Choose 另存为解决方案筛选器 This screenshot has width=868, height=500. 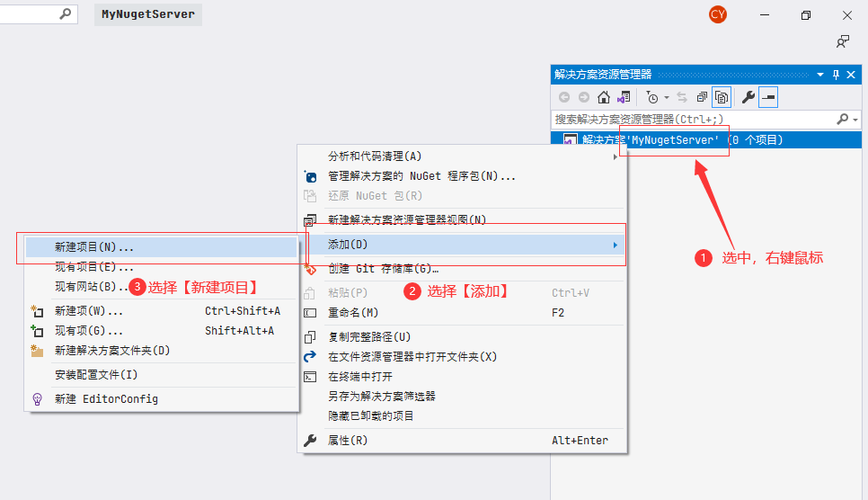(461, 397)
